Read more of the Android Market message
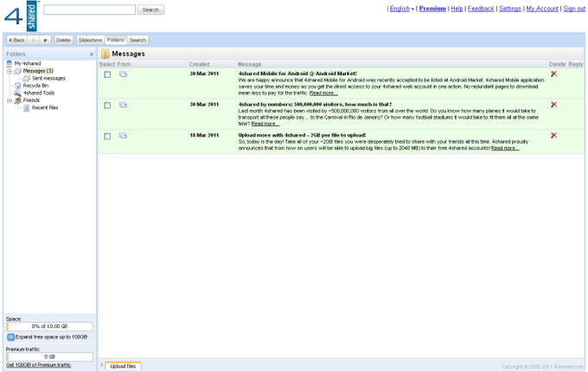 pyautogui.click(x=323, y=93)
